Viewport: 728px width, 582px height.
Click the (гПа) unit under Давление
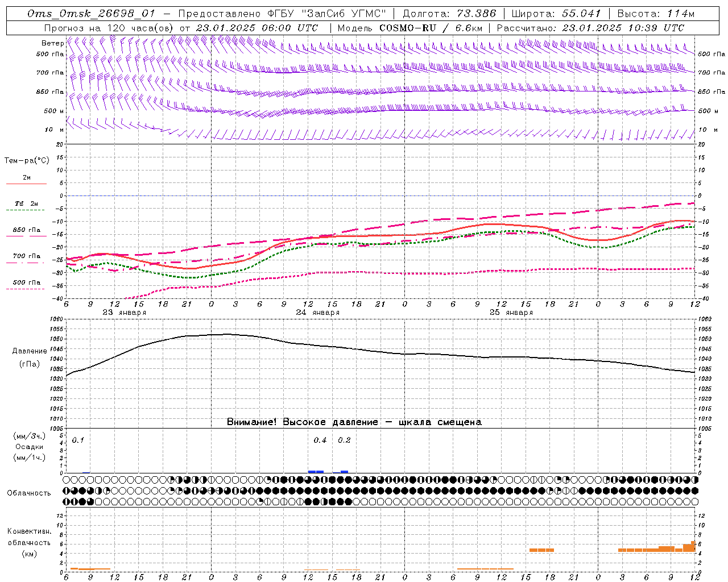(30, 364)
